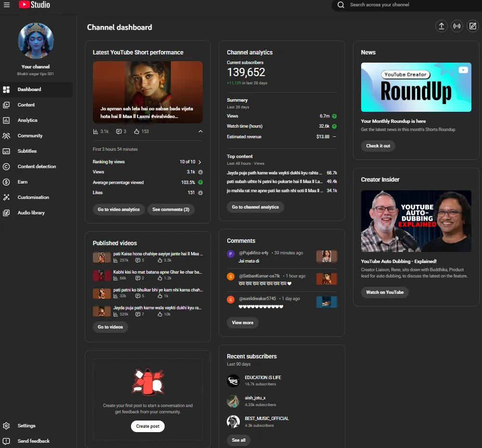The image size is (482, 448).
Task: Click the Customisation magic wand icon
Action: pos(6,197)
